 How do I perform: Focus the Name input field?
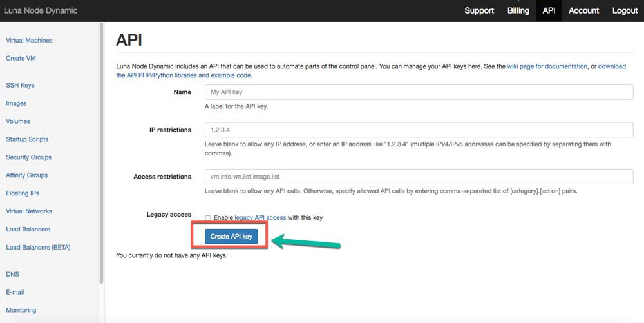(x=419, y=92)
